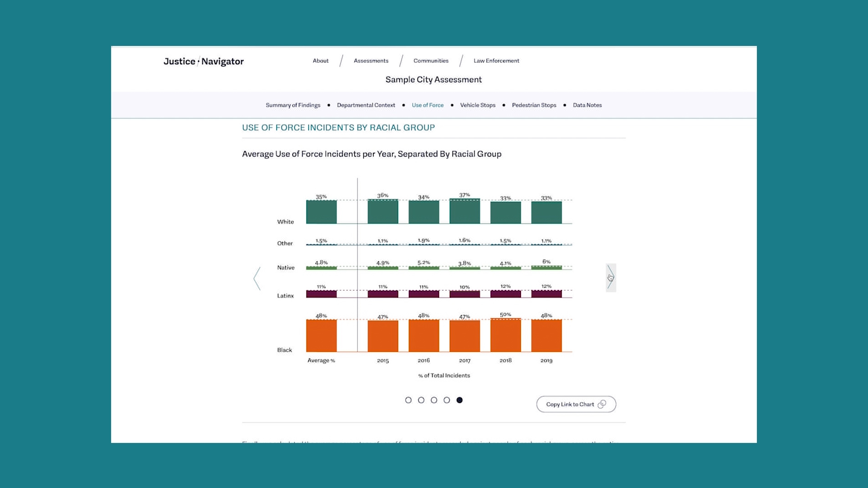Open the Law Enforcement menu item
Screen dimensions: 868x488
pyautogui.click(x=496, y=61)
